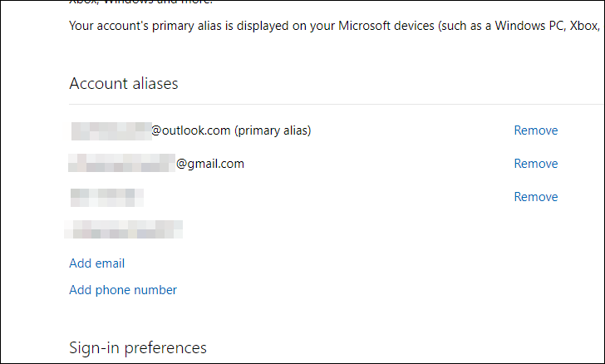Select the @gmail.com domain text
This screenshot has height=364, width=605.
coord(210,164)
